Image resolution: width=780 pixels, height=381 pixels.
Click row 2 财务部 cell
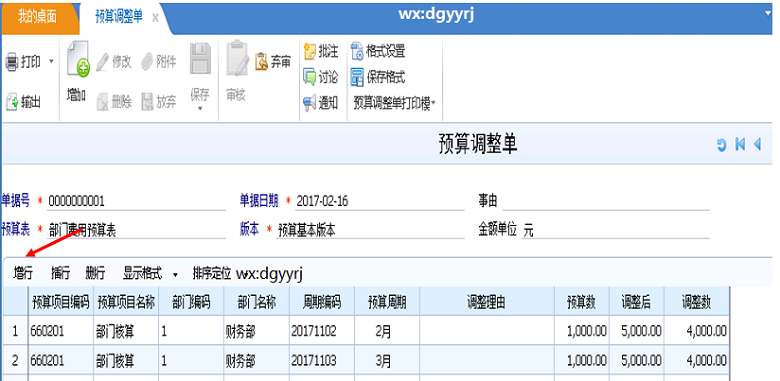256,361
